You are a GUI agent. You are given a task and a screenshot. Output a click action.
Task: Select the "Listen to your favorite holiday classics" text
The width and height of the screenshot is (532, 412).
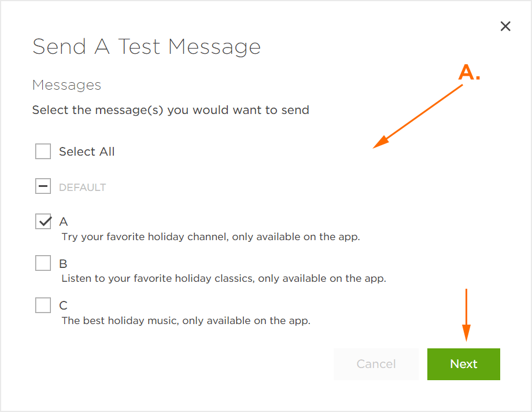(224, 278)
